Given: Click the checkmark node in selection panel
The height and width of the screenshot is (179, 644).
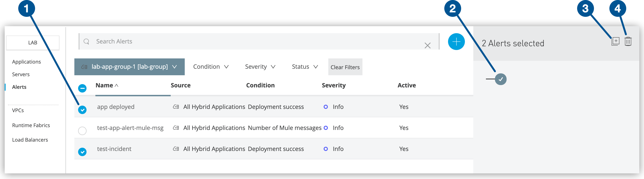Looking at the screenshot, I should (500, 79).
